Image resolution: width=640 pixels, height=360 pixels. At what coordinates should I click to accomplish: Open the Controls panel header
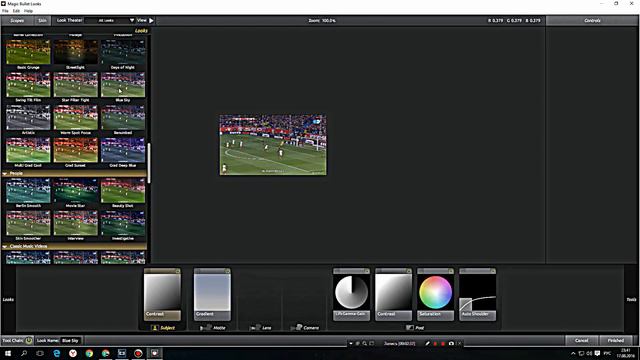(592, 20)
